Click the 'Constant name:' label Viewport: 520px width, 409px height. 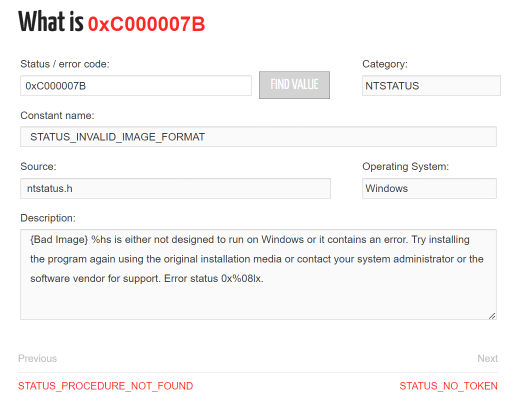[57, 115]
